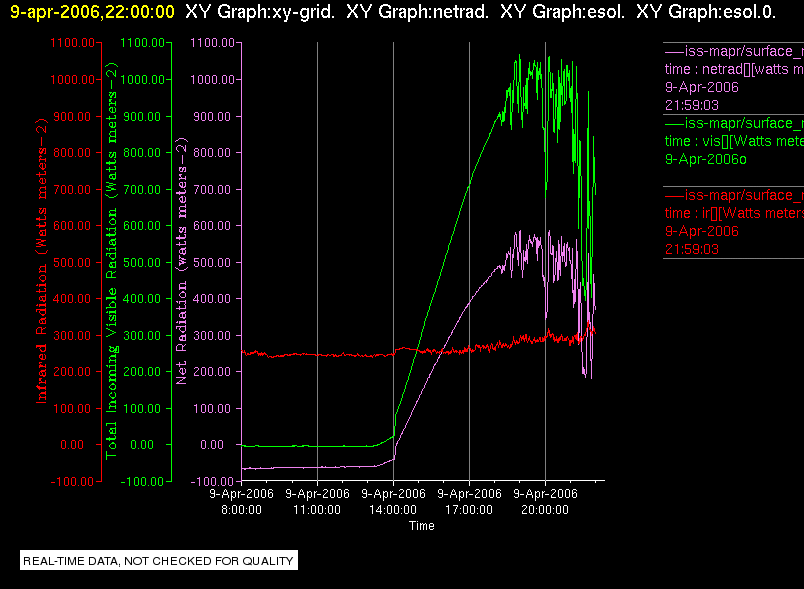804x589 pixels.
Task: Click the pink netrad legend line entry
Action: point(734,51)
